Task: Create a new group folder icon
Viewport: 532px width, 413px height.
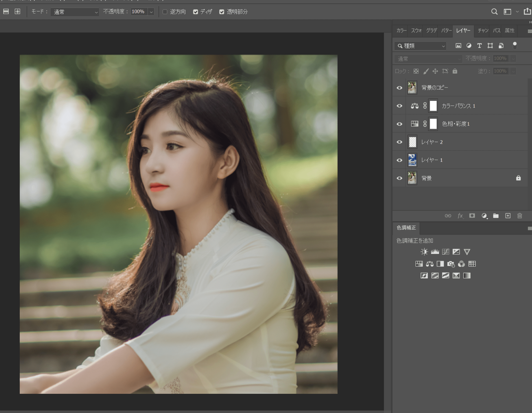Action: tap(496, 216)
